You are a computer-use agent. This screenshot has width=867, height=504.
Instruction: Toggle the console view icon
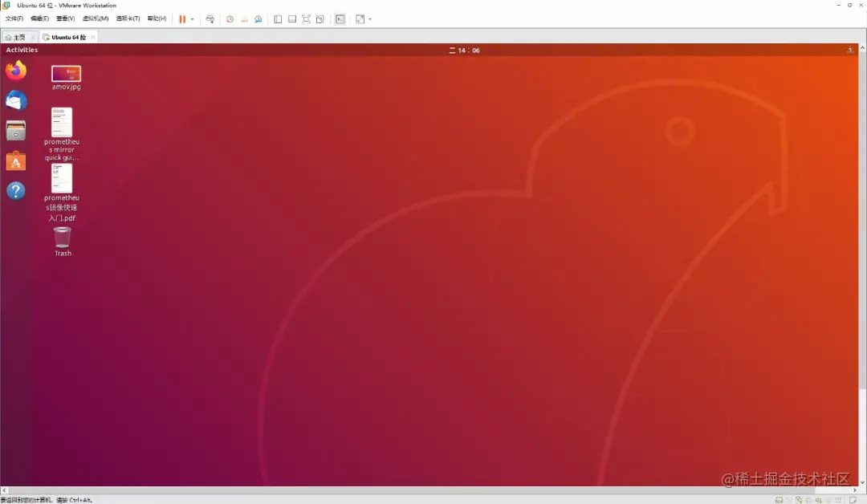(x=340, y=18)
